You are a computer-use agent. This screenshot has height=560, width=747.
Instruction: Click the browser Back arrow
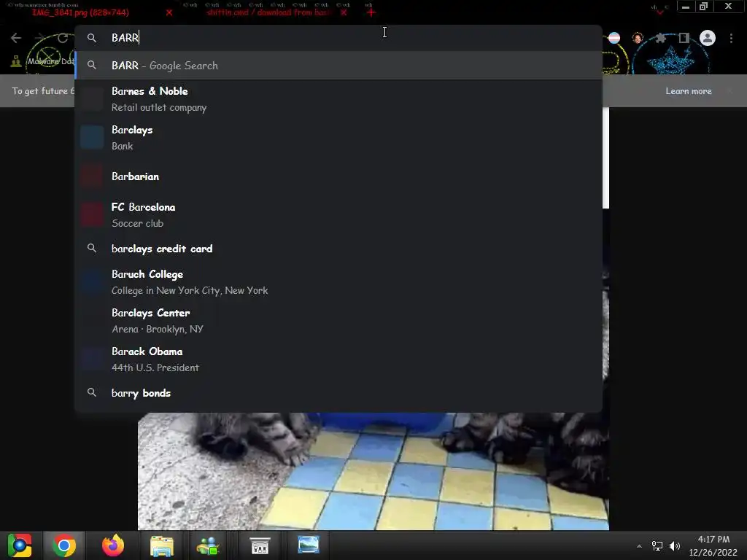16,38
